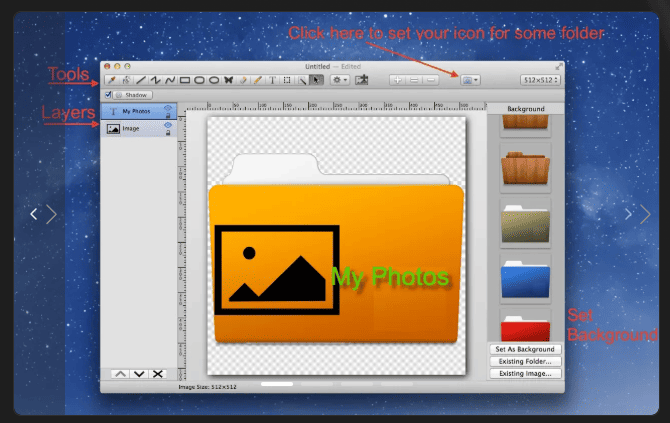Select the Image layer

(138, 128)
